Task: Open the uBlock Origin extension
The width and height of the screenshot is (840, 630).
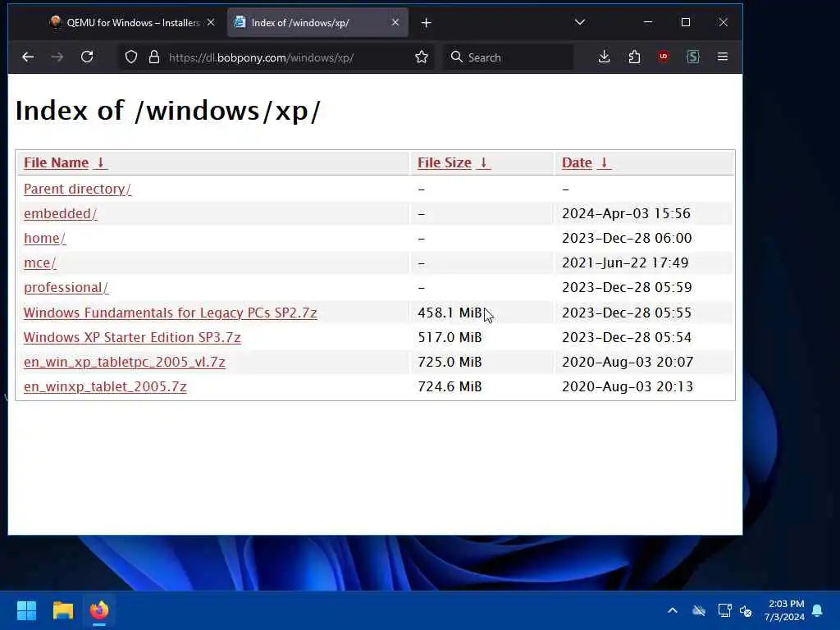Action: 664,57
